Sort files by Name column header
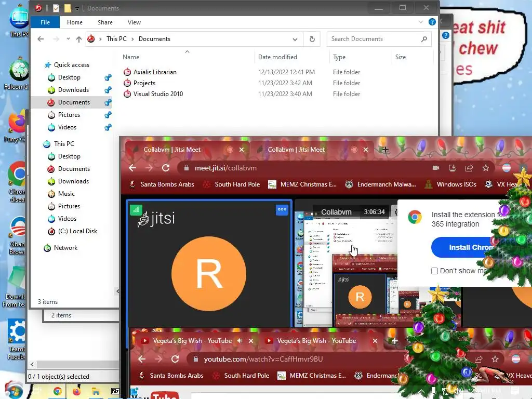532x399 pixels. 131,57
